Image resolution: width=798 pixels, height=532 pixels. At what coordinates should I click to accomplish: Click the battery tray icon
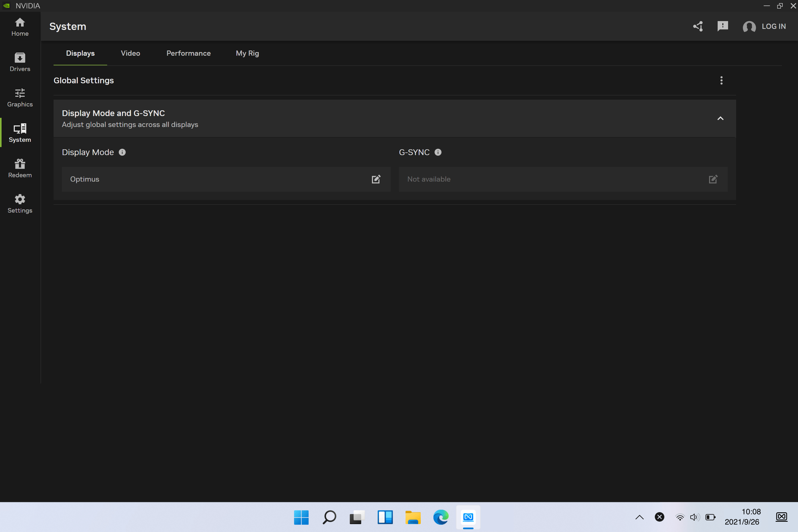(710, 517)
